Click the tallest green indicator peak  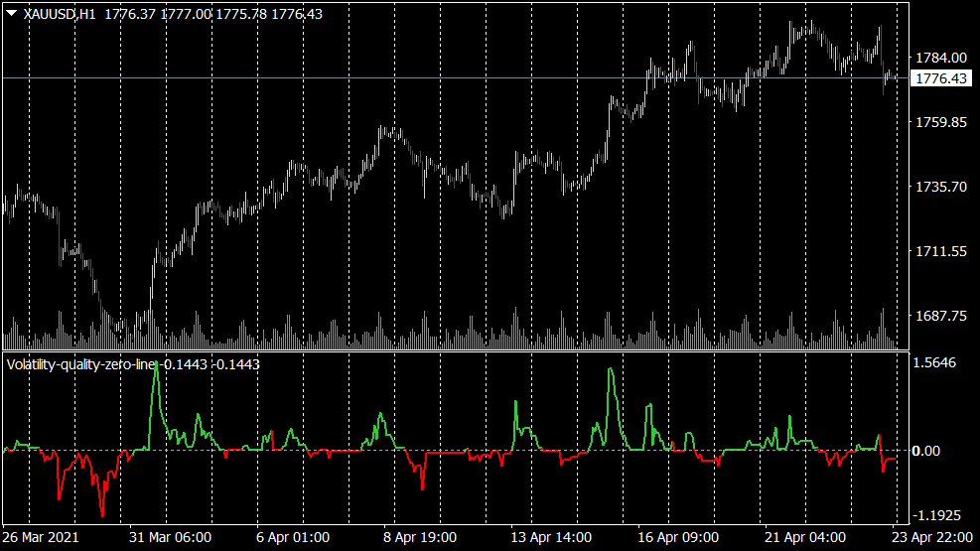pyautogui.click(x=156, y=363)
